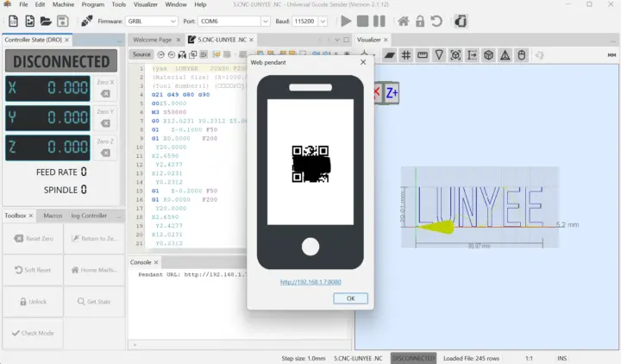Open the Baud 115200 dropdown
The height and width of the screenshot is (364, 621).
click(310, 21)
